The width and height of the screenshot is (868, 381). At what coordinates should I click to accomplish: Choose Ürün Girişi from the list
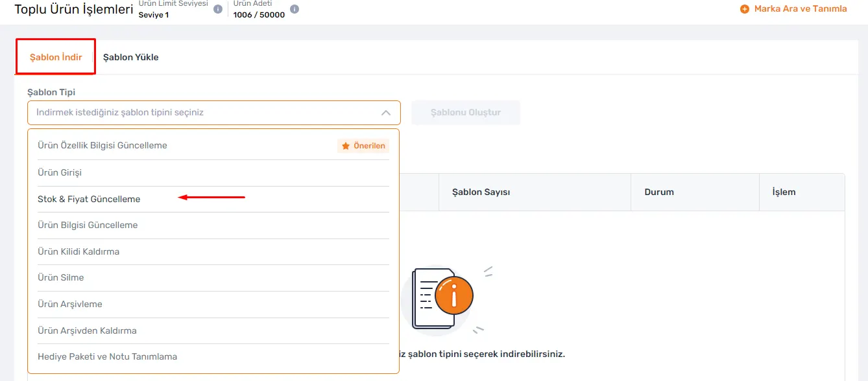point(213,173)
